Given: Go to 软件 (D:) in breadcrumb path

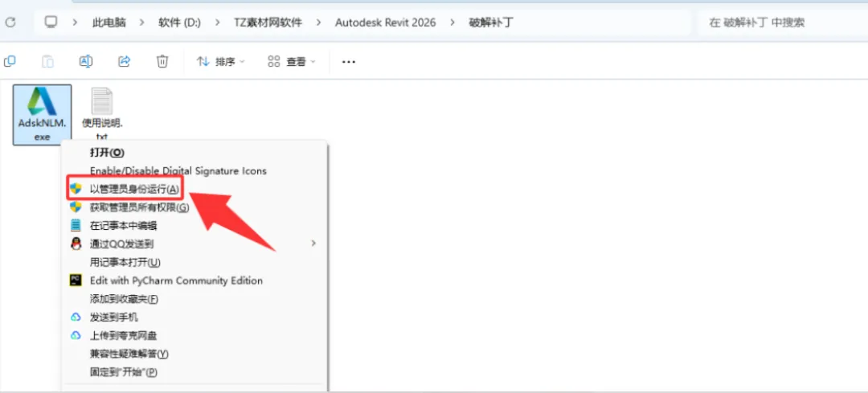Looking at the screenshot, I should pyautogui.click(x=180, y=23).
